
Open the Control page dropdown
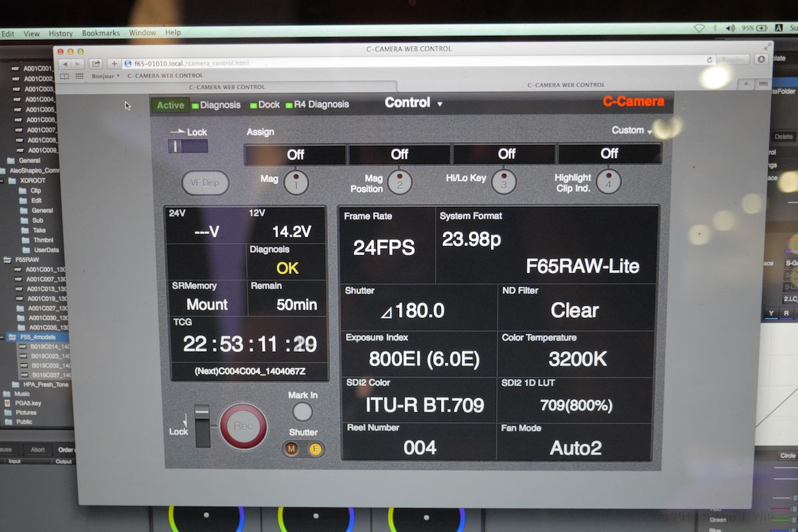point(414,103)
